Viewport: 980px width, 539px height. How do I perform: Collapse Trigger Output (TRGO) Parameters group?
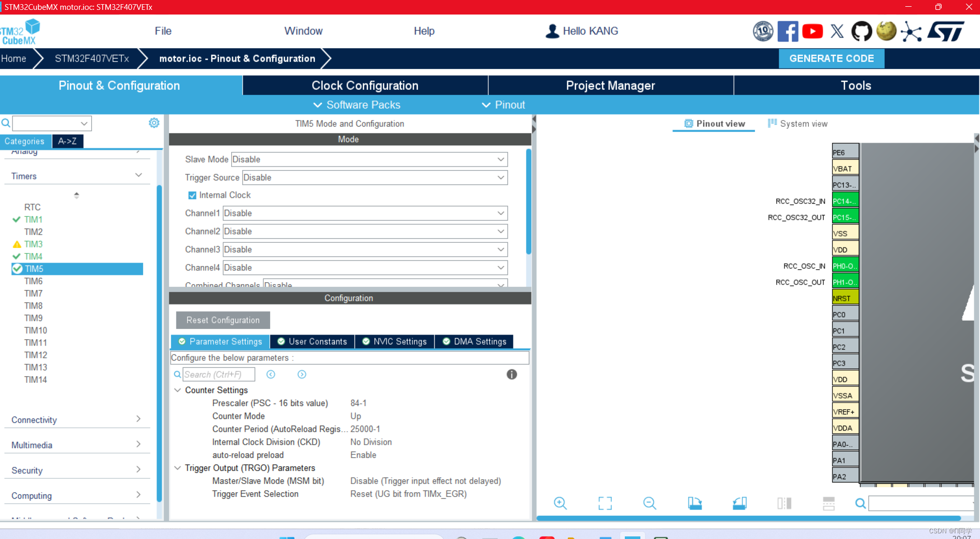pyautogui.click(x=177, y=468)
